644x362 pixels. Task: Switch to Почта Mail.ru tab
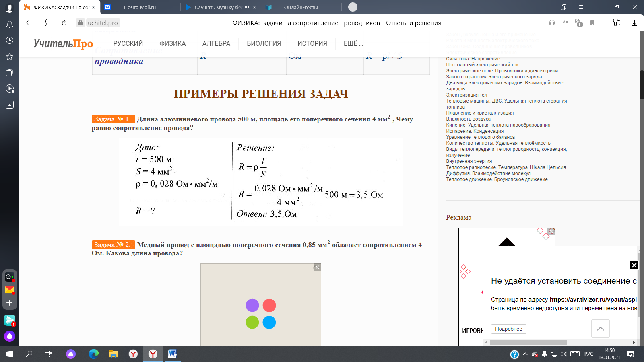(140, 7)
